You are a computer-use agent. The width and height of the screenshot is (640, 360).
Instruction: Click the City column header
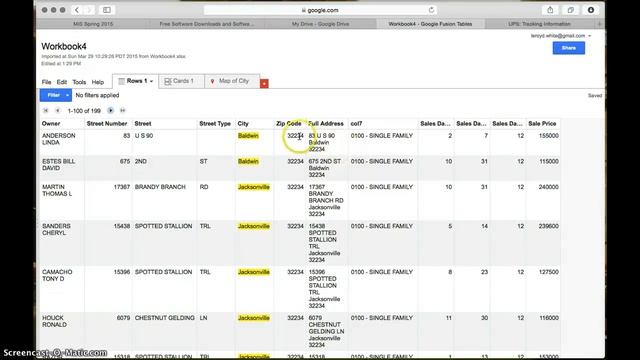[x=243, y=123]
